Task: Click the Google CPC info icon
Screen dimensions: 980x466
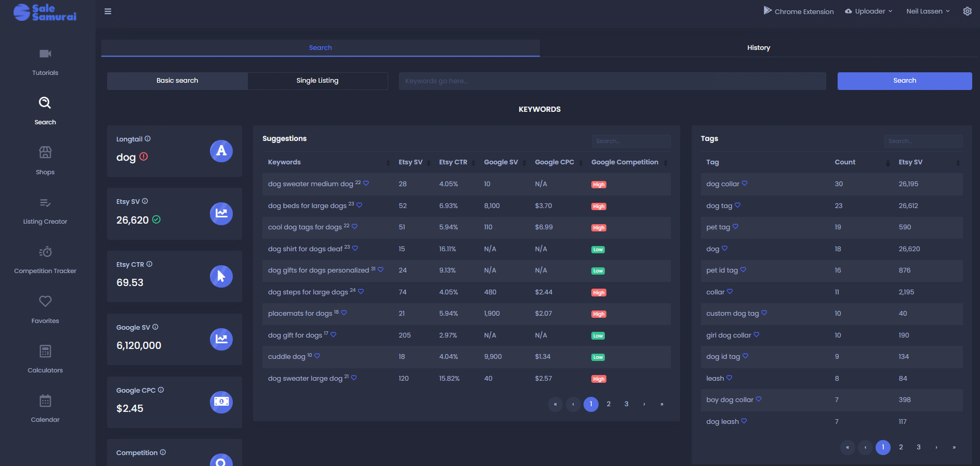Action: [x=161, y=390]
